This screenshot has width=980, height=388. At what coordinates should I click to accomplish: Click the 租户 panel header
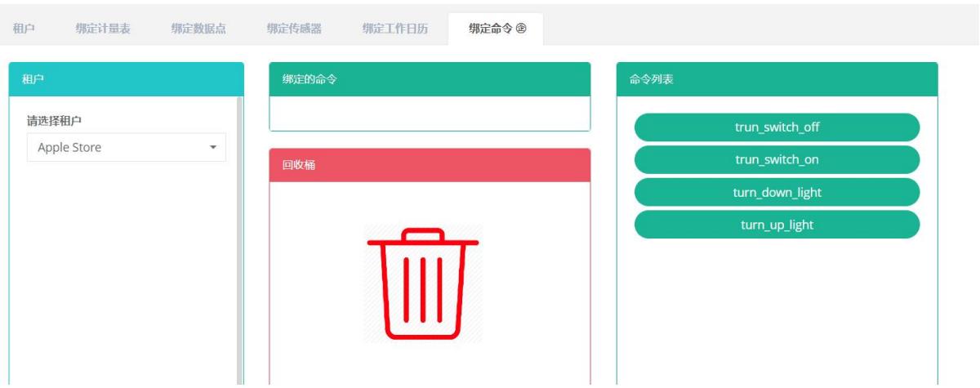126,79
